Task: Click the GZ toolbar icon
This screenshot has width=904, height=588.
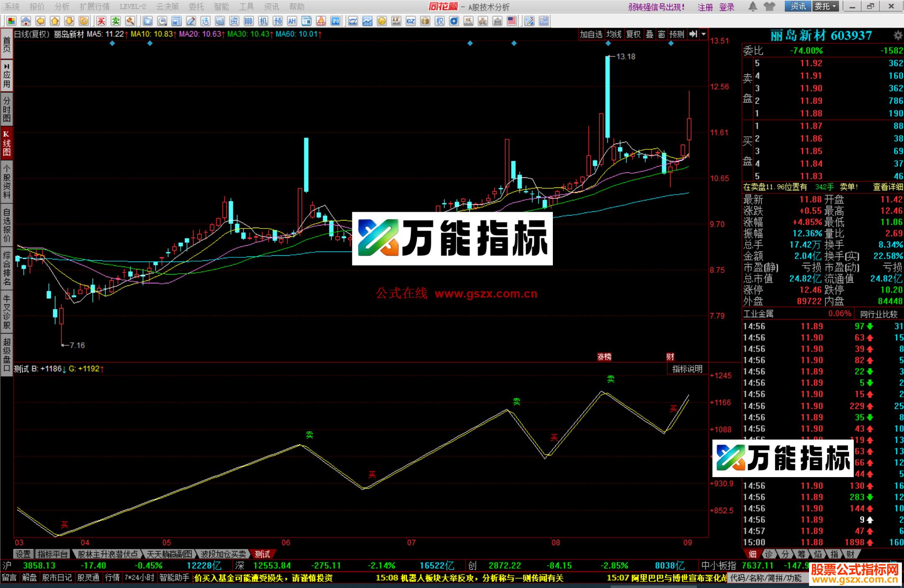Action: point(410,21)
